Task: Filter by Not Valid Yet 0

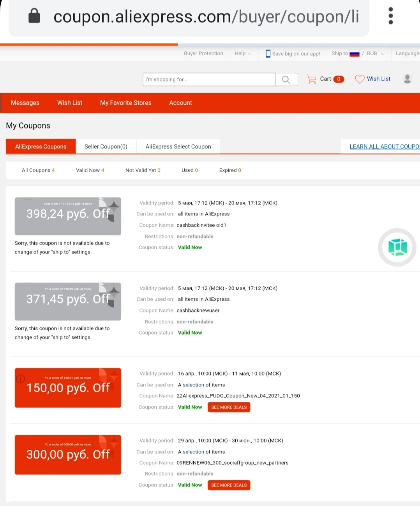Action: [143, 170]
